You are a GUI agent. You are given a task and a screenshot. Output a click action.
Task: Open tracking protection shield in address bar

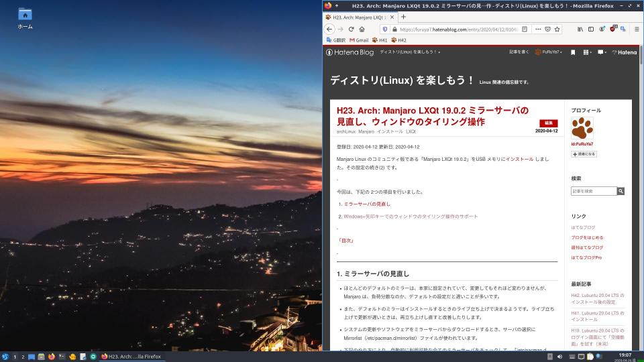[385, 29]
